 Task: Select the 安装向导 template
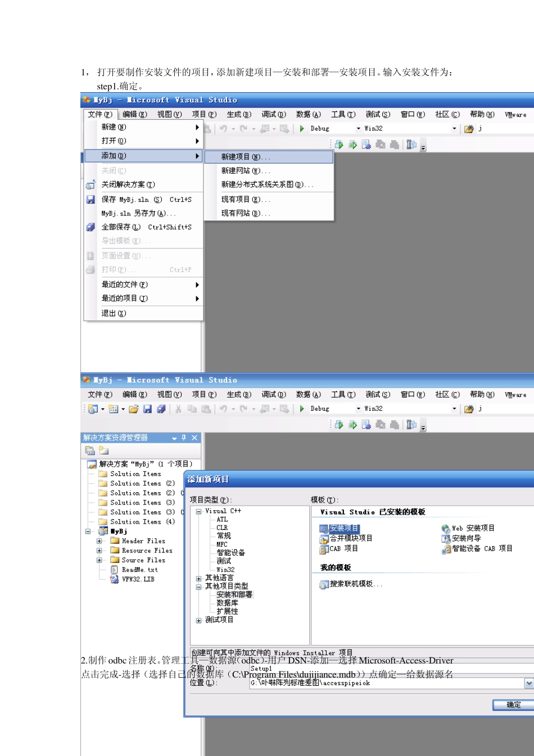(x=461, y=538)
